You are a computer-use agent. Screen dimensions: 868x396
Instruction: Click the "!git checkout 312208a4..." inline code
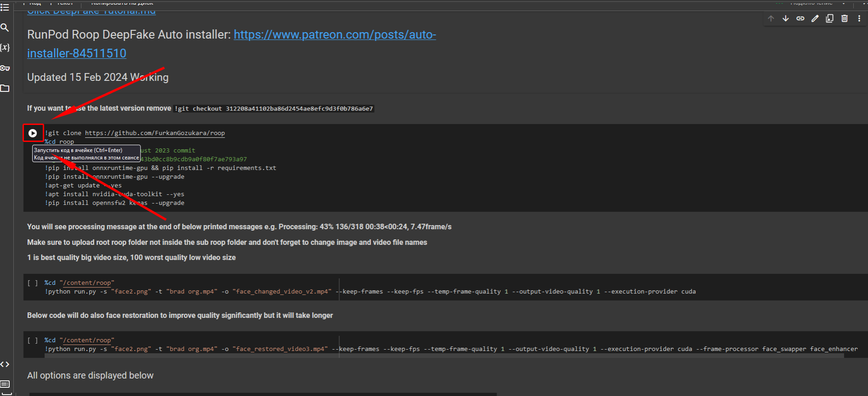click(274, 109)
